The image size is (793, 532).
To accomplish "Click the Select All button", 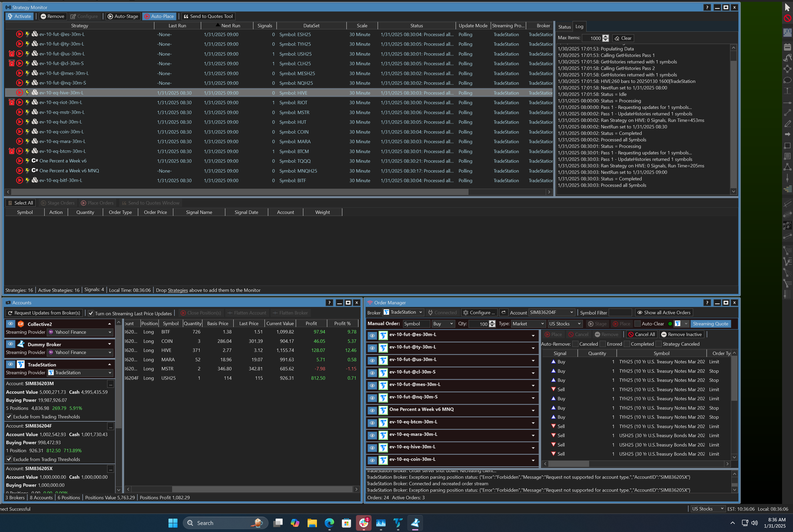I will point(20,203).
